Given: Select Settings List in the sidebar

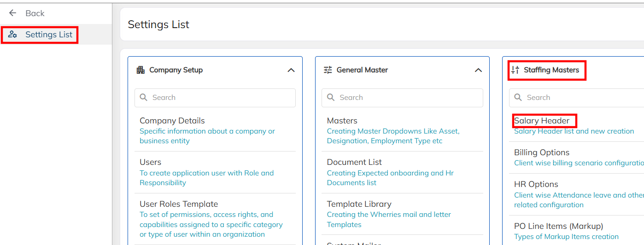Looking at the screenshot, I should tap(49, 35).
